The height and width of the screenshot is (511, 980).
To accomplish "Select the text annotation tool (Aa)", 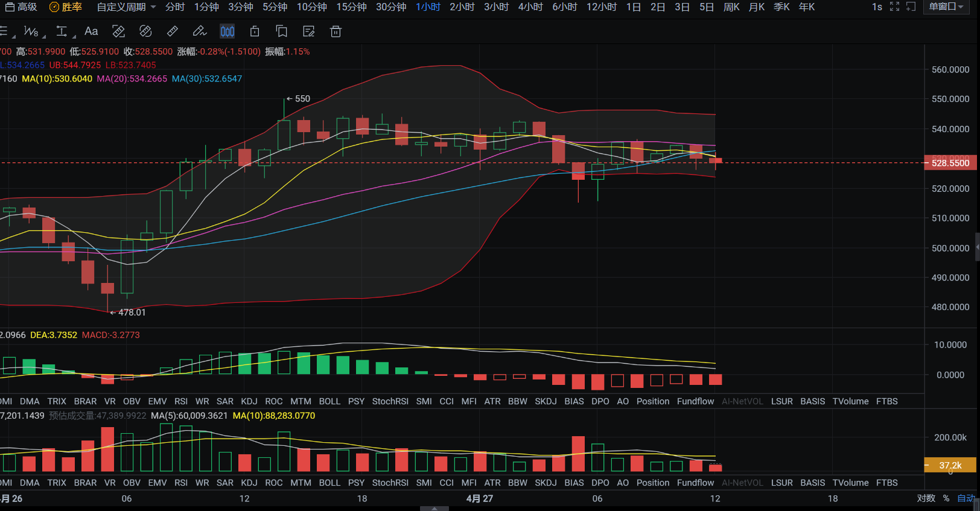I will pos(91,31).
